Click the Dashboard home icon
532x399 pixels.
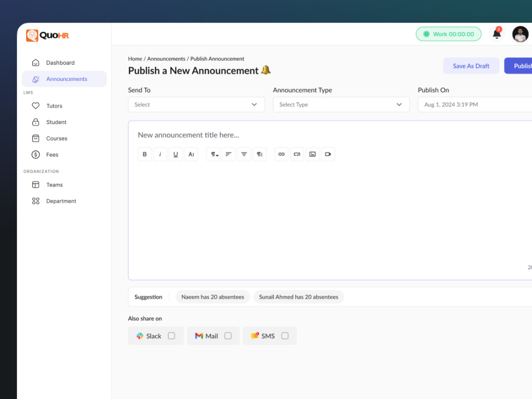36,63
